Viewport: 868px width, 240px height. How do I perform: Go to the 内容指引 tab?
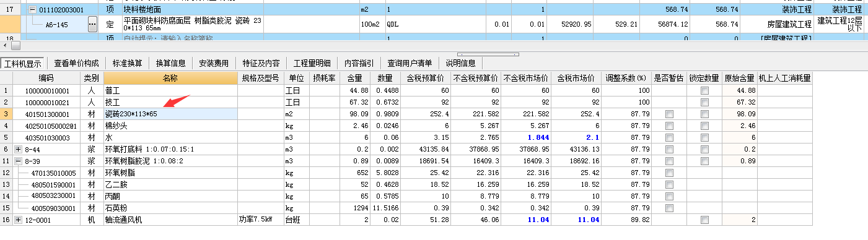359,64
